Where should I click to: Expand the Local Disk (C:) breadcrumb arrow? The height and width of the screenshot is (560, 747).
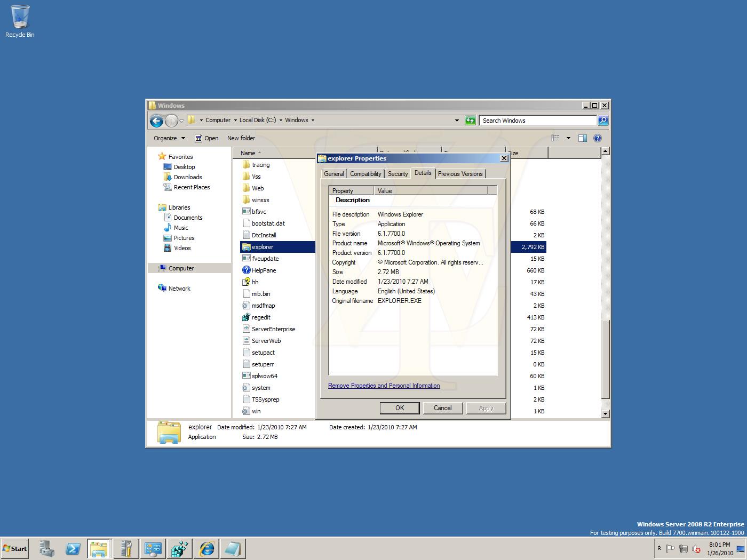281,121
